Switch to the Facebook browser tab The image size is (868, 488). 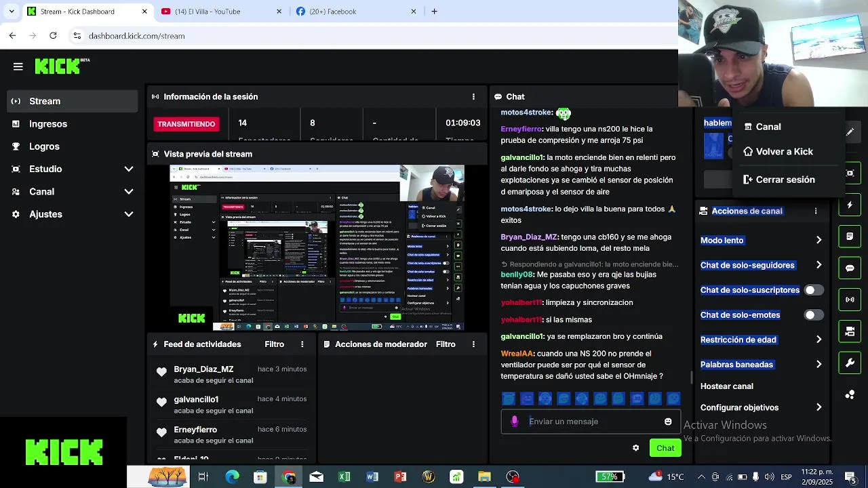357,12
